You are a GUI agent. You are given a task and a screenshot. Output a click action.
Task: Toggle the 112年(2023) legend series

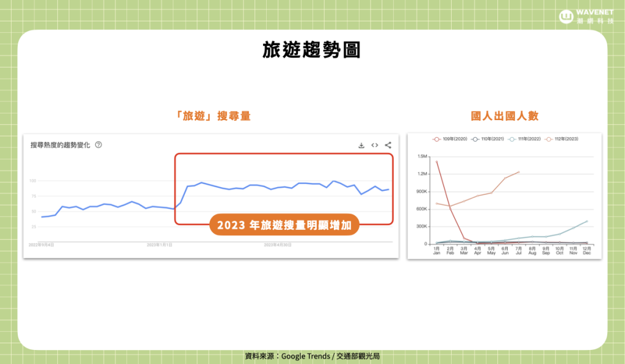[561, 139]
